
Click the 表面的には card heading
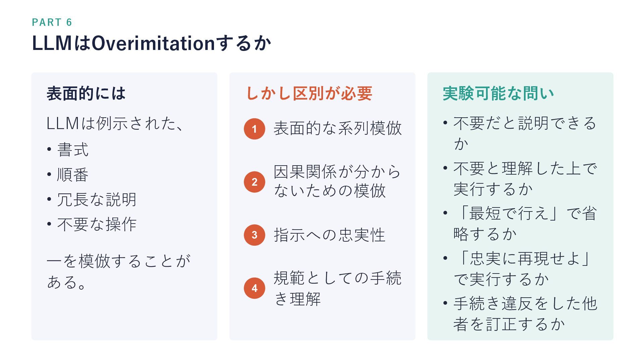pos(86,93)
